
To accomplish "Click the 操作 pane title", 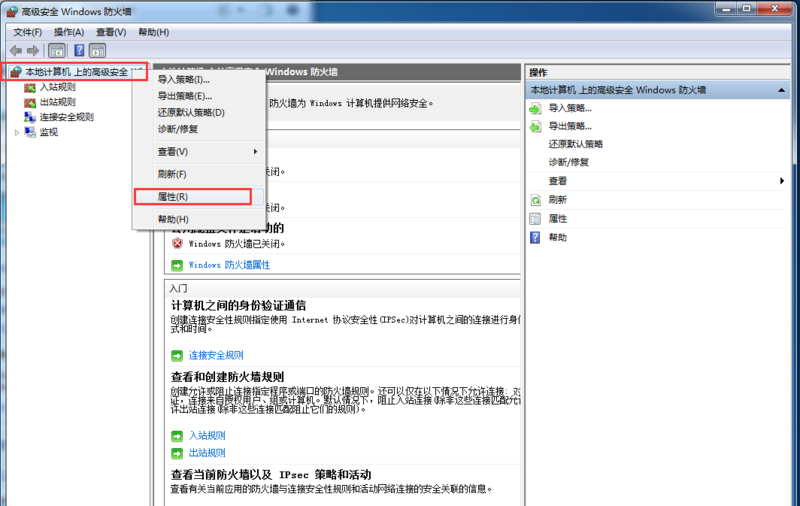I will tap(538, 72).
